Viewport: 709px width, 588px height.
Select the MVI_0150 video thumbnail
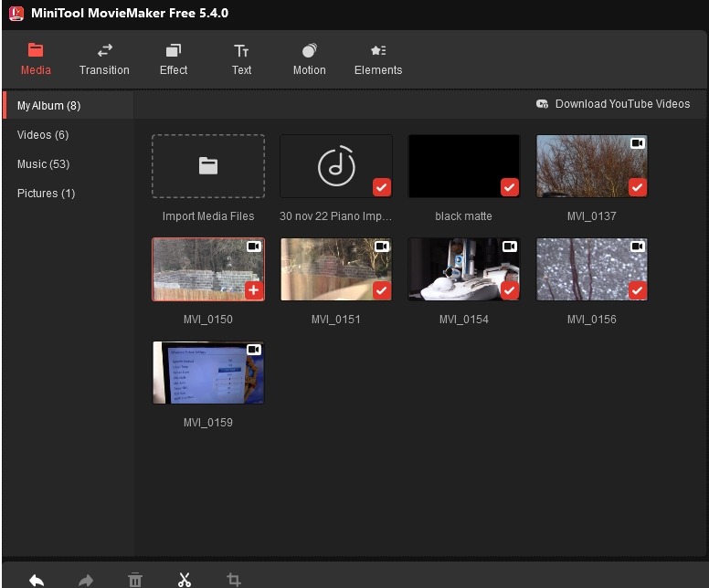(208, 269)
